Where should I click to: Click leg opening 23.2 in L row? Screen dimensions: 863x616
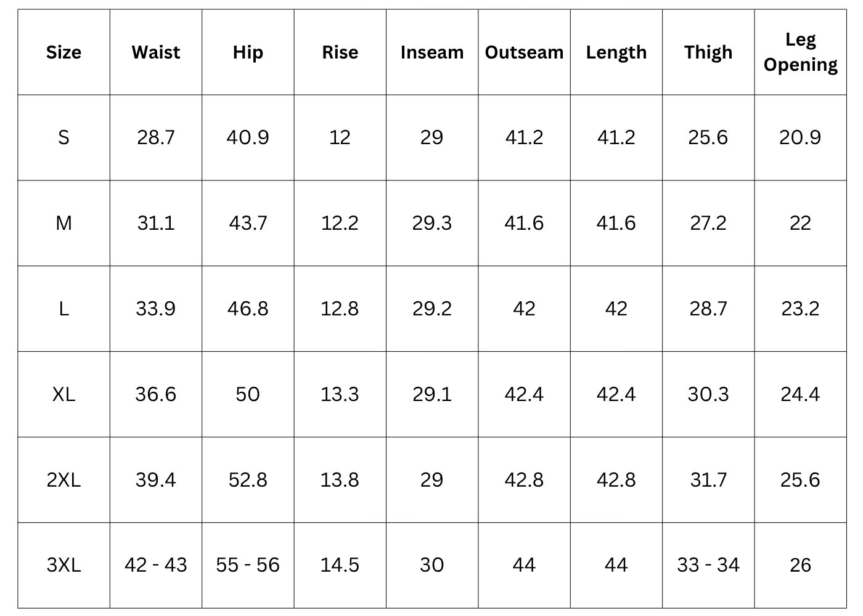(800, 308)
